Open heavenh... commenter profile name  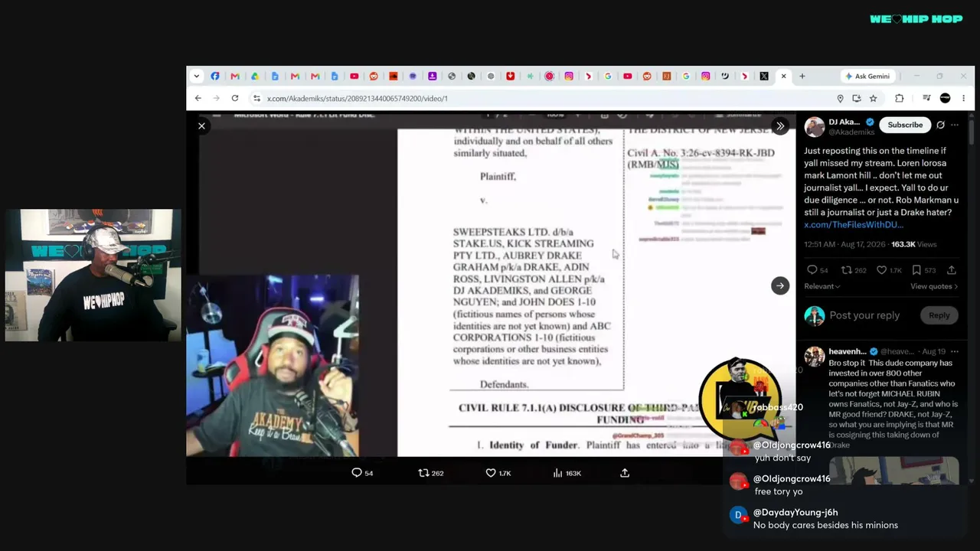pyautogui.click(x=848, y=352)
